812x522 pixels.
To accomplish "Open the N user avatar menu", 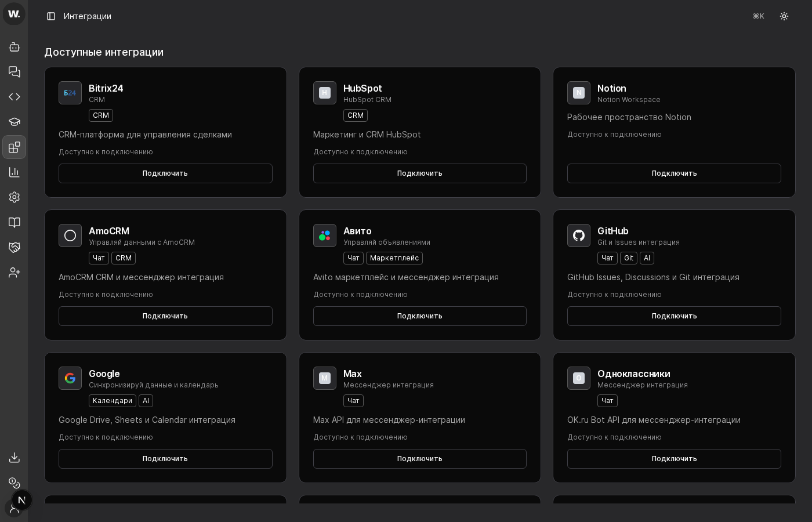I will pos(22,500).
